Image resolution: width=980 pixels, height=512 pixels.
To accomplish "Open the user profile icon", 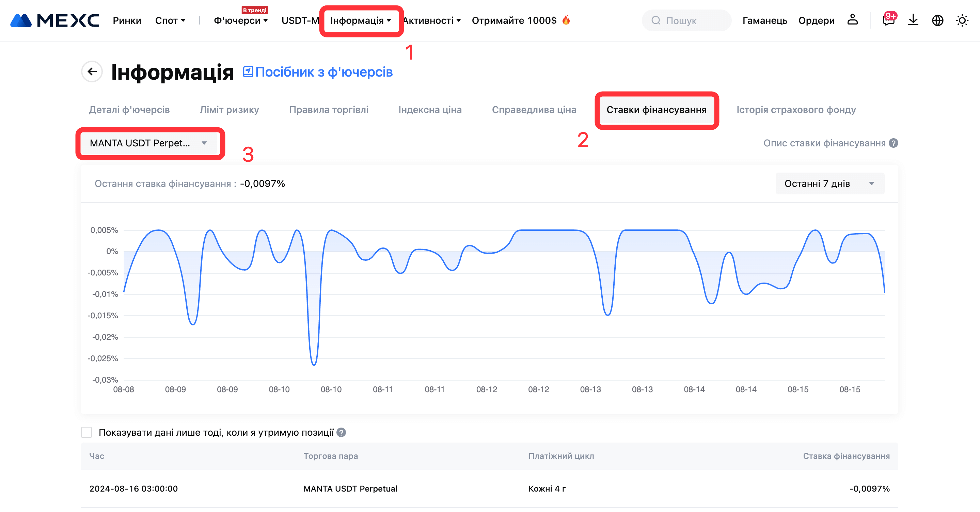I will click(852, 20).
